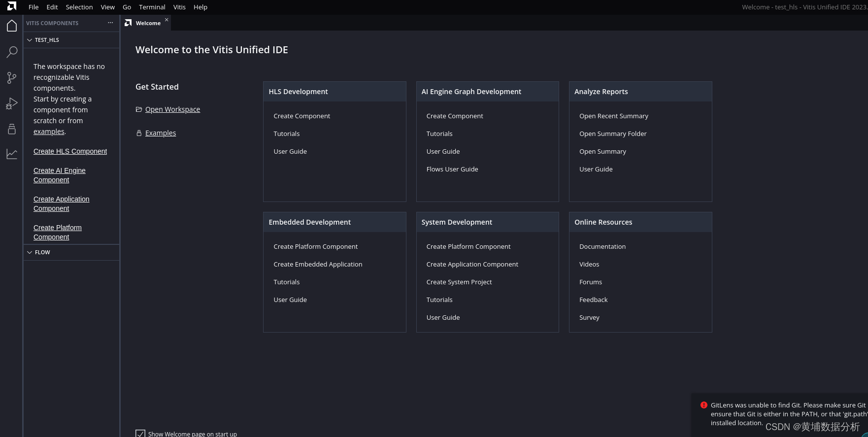Create Component under AI Engine Graph Development
Image resolution: width=868 pixels, height=437 pixels.
pyautogui.click(x=455, y=116)
